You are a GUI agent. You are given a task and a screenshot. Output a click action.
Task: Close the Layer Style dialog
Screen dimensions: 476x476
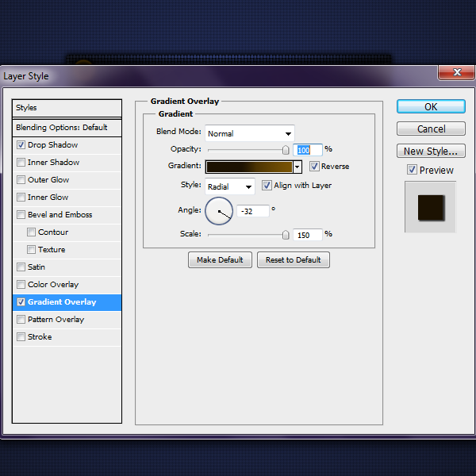click(x=457, y=72)
